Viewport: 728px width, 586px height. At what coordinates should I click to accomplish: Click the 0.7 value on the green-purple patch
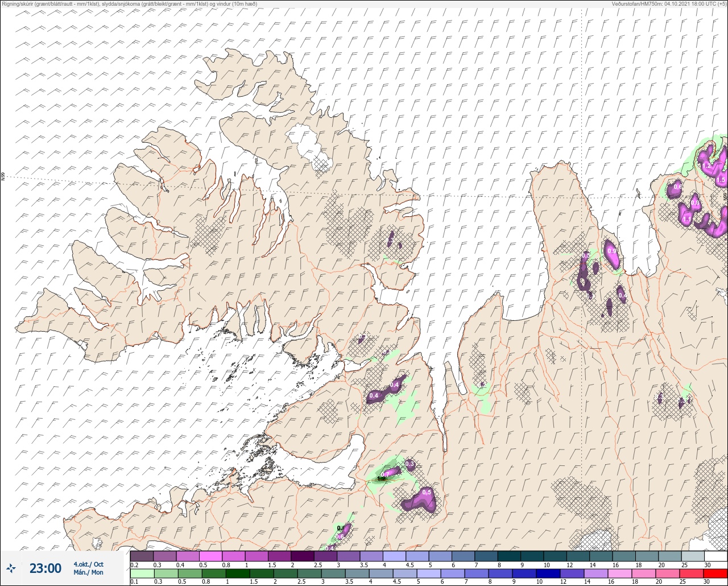pyautogui.click(x=385, y=474)
